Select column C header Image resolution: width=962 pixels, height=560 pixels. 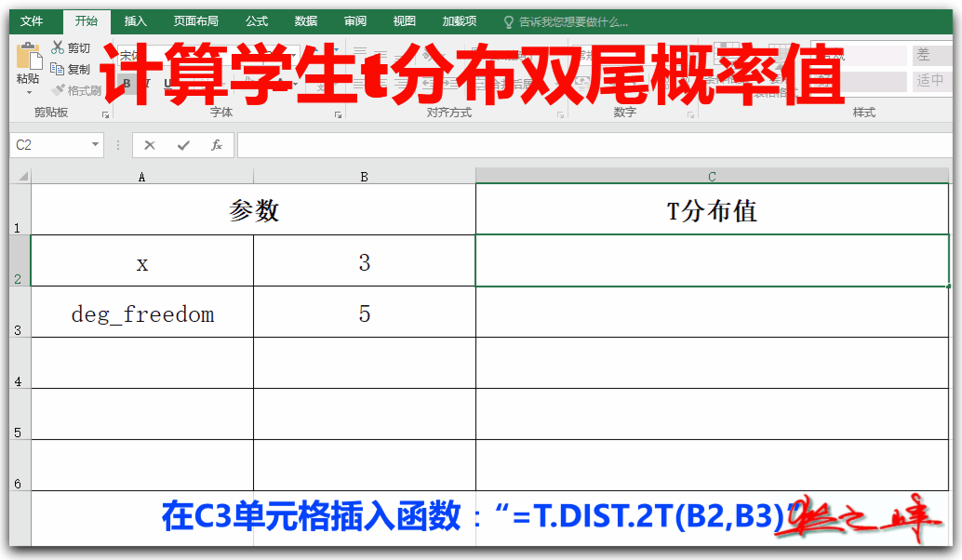[712, 177]
